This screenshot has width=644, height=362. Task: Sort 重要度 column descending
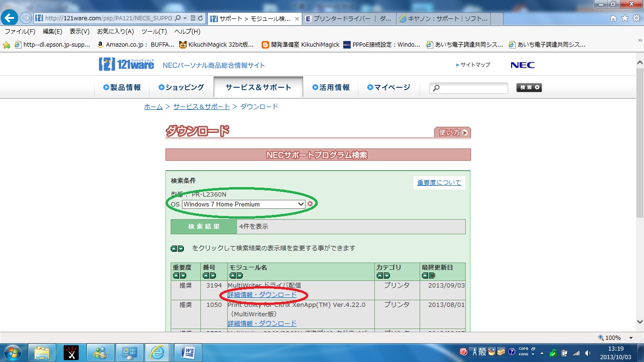183,276
